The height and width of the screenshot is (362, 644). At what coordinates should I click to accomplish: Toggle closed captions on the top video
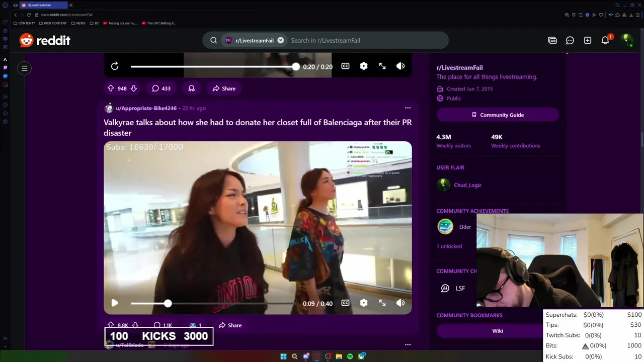[x=345, y=66]
